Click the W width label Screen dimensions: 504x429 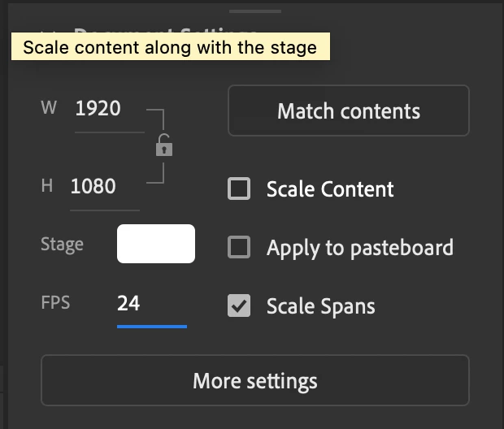pyautogui.click(x=49, y=108)
